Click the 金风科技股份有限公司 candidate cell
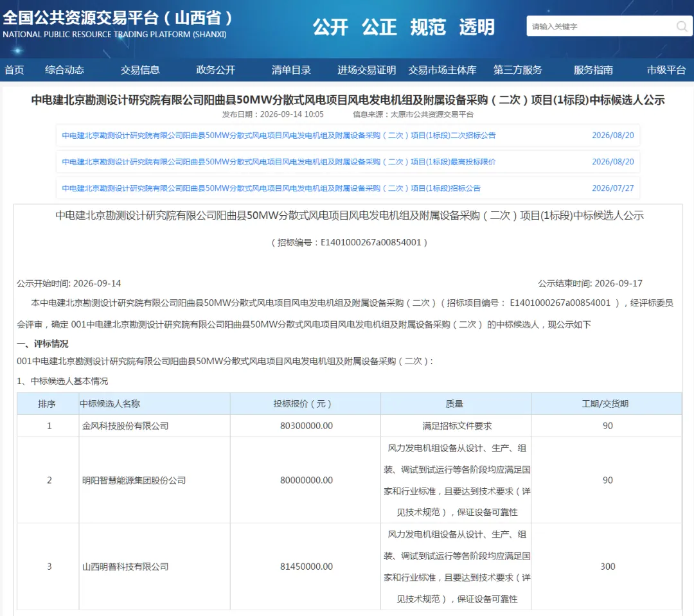The image size is (694, 616). click(154, 426)
